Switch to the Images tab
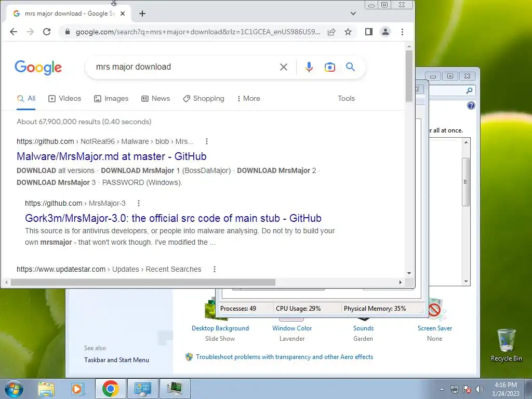 (x=111, y=98)
